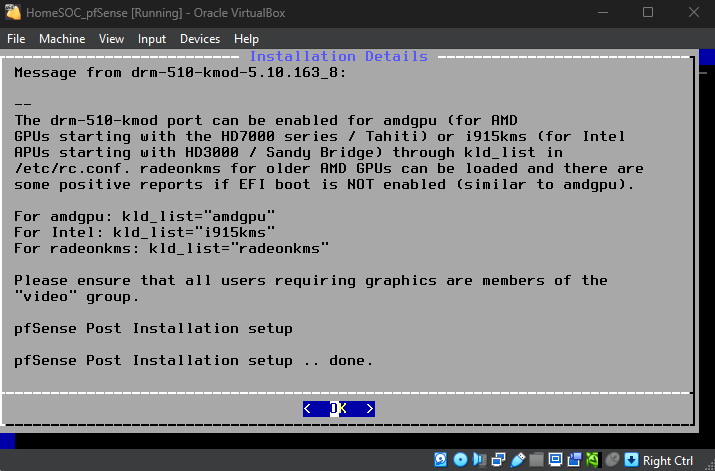
Task: Expand the Devices menu
Action: (x=199, y=39)
